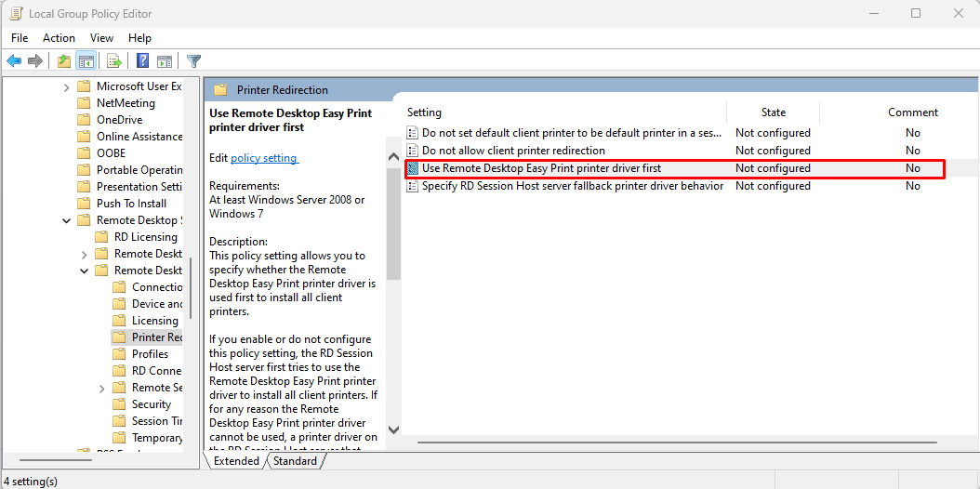Select the RD Conne tree item

[x=157, y=371]
